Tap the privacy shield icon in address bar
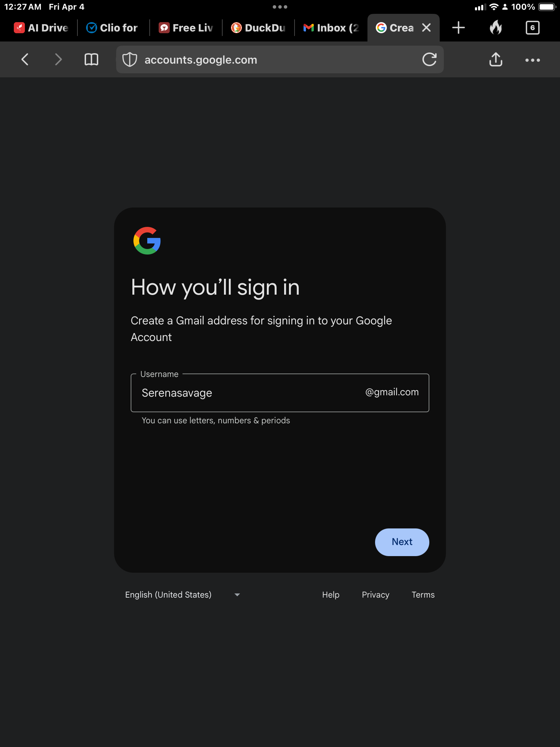560x747 pixels. point(130,59)
